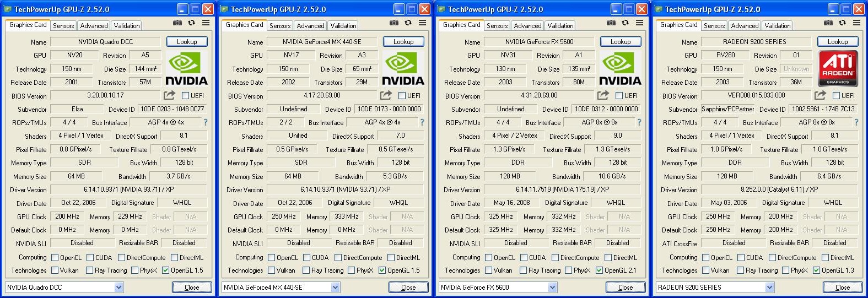This screenshot has width=868, height=298.
Task: Click the bus interface question mark in GeForce4 window
Action: tap(422, 122)
